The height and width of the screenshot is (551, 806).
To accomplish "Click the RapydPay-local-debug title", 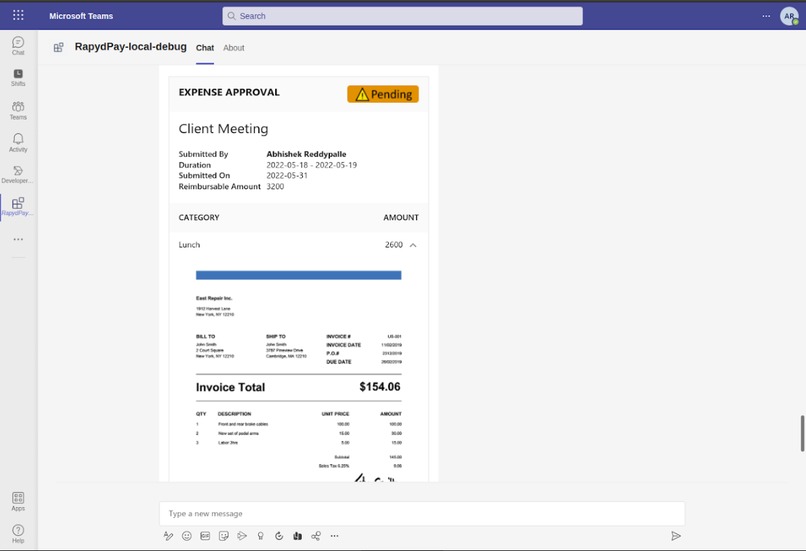I will 131,46.
